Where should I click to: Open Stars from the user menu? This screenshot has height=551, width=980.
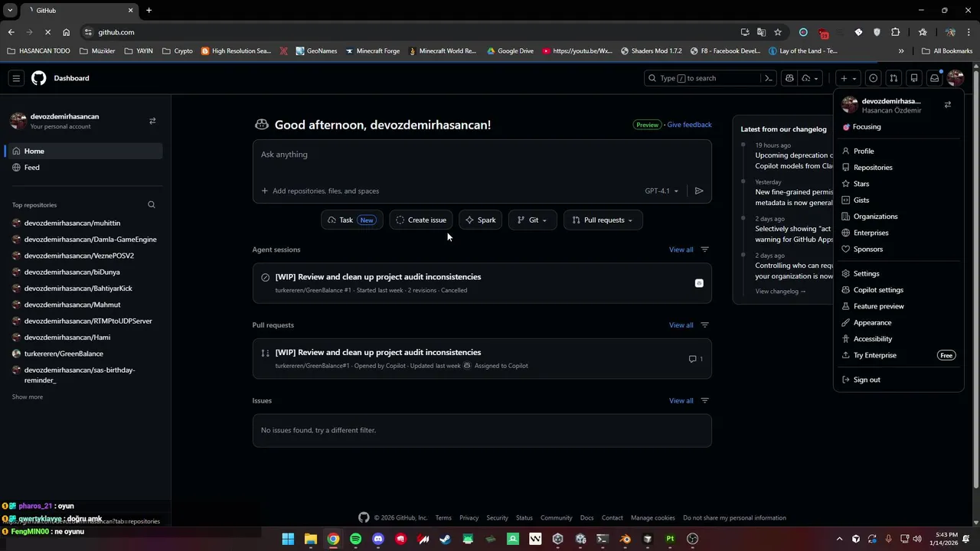(898, 184)
